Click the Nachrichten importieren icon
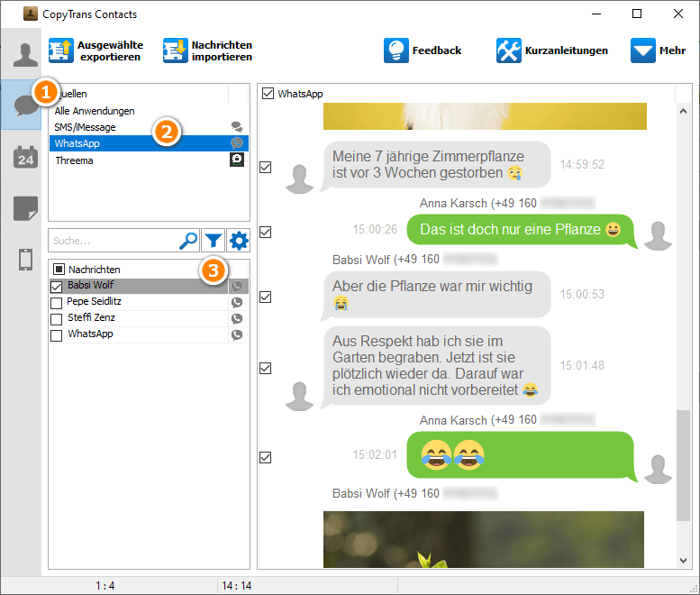 176,50
